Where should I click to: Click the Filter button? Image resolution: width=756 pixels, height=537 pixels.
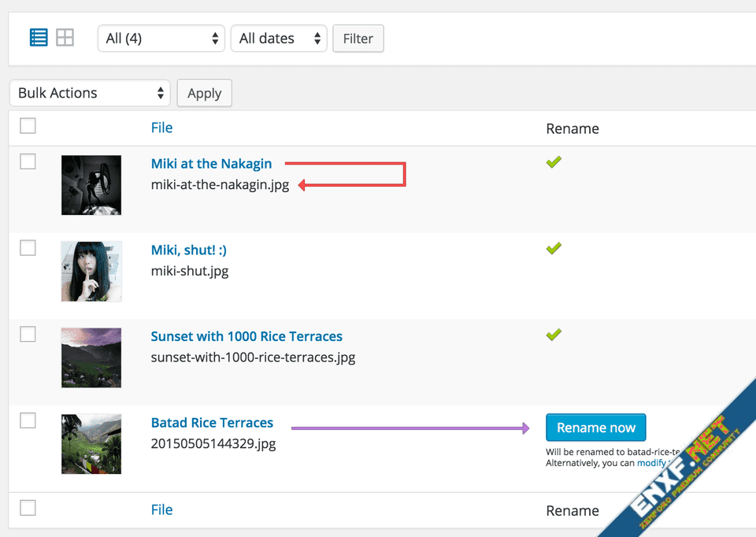[x=358, y=39]
